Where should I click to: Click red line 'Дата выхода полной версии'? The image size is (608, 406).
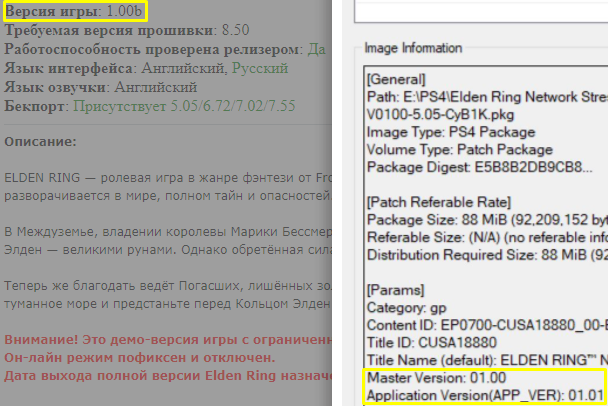168,376
